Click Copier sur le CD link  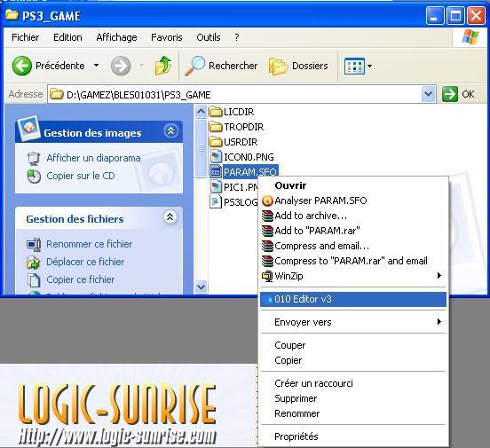(x=81, y=176)
